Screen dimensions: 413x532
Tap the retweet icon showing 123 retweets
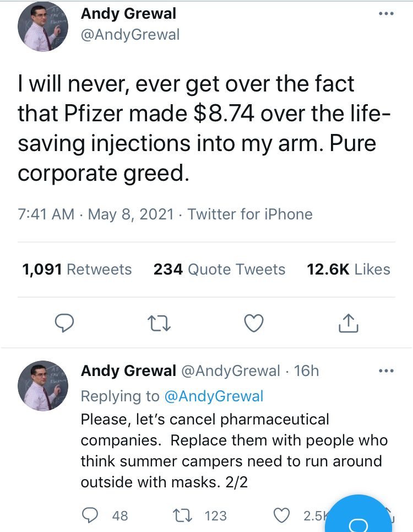coord(182,515)
